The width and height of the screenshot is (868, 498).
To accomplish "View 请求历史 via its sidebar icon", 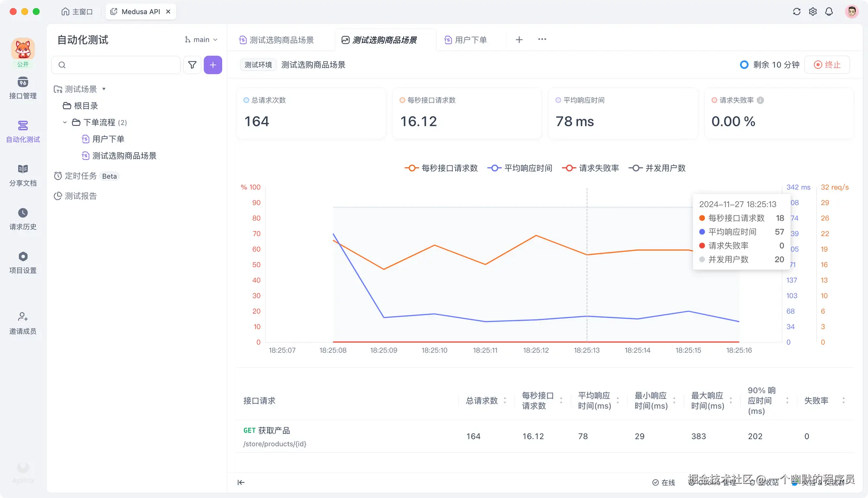I will coord(23,219).
